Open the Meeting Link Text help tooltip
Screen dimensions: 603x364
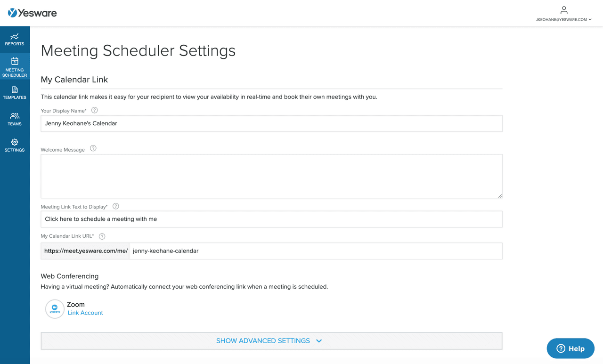coord(115,206)
